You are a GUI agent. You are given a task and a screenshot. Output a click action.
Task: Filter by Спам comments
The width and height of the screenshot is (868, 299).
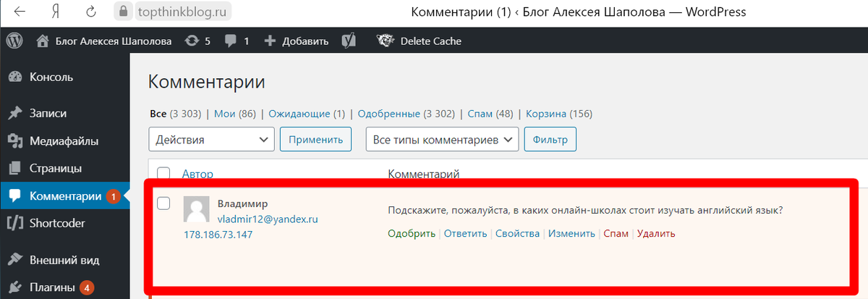481,114
